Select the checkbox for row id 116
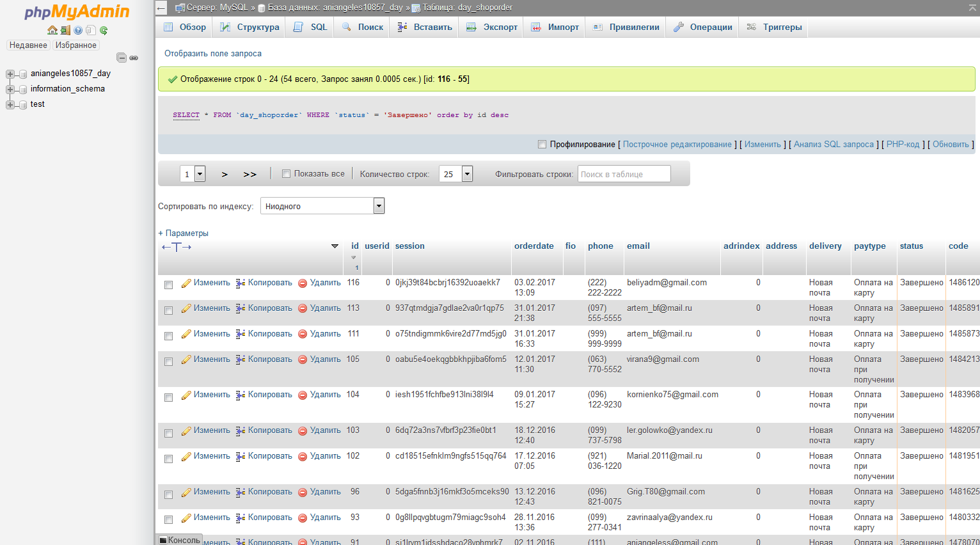 169,285
